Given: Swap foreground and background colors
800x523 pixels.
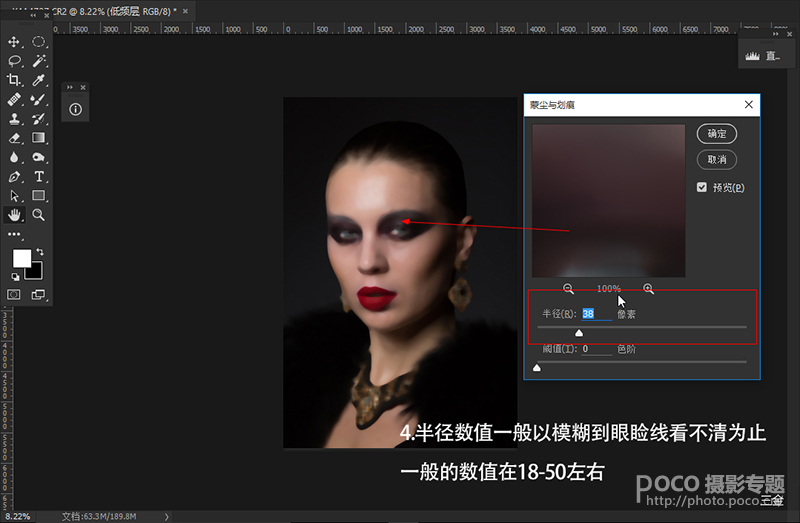Looking at the screenshot, I should tap(40, 252).
